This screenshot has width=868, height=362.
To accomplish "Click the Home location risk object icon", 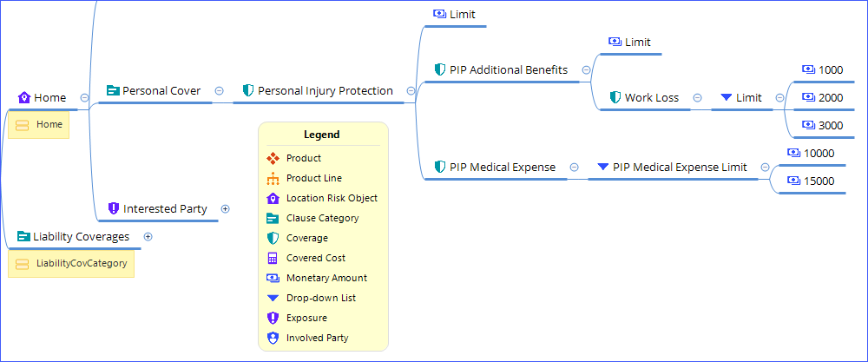I will (24, 98).
